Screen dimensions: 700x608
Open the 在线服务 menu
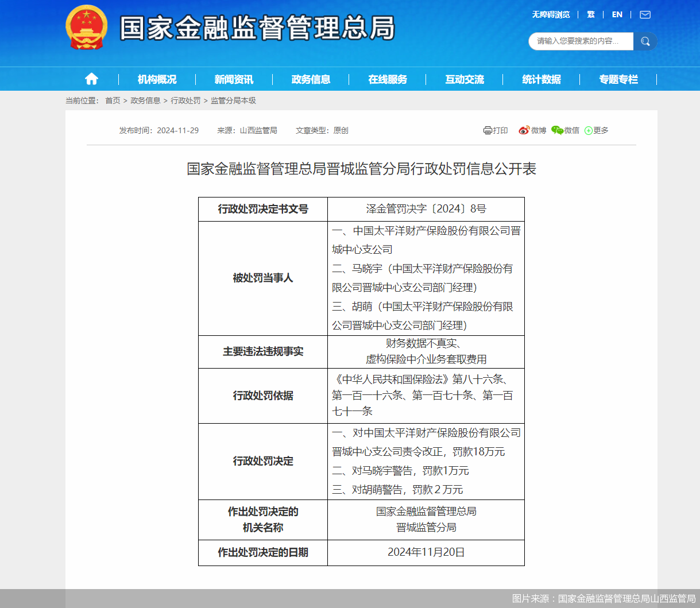point(388,79)
